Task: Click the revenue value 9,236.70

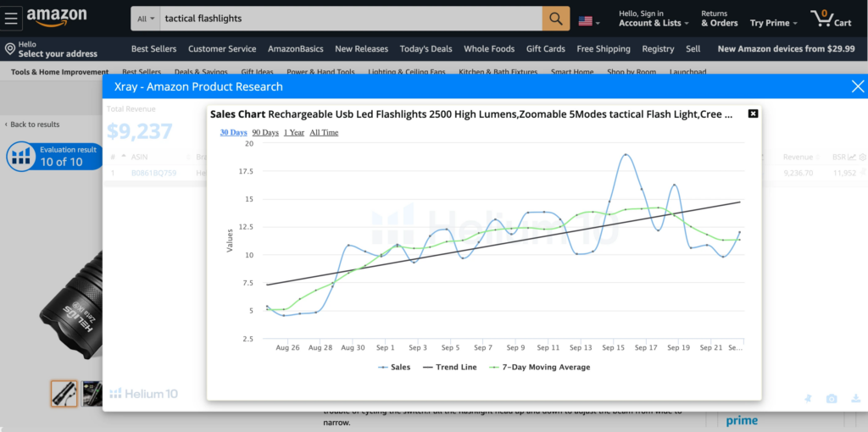Action: (798, 173)
